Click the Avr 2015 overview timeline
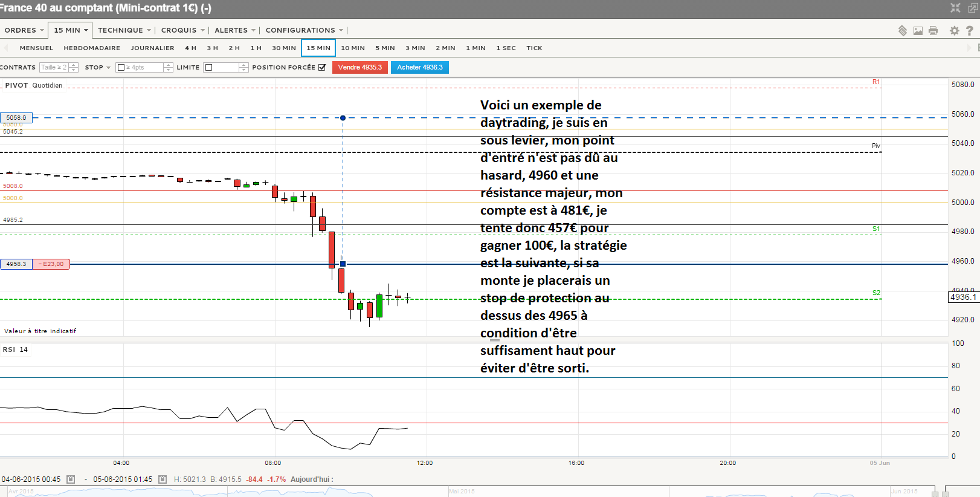This screenshot has width=980, height=497. click(x=22, y=492)
